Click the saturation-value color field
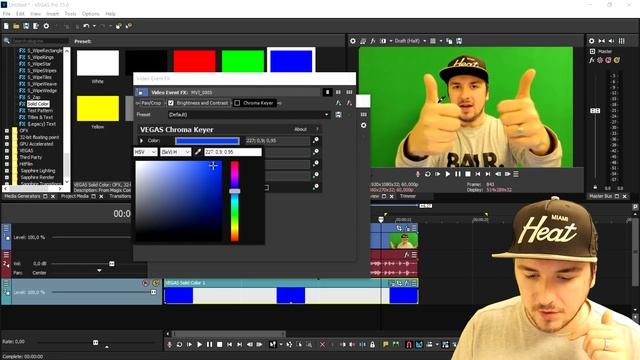 click(x=179, y=201)
